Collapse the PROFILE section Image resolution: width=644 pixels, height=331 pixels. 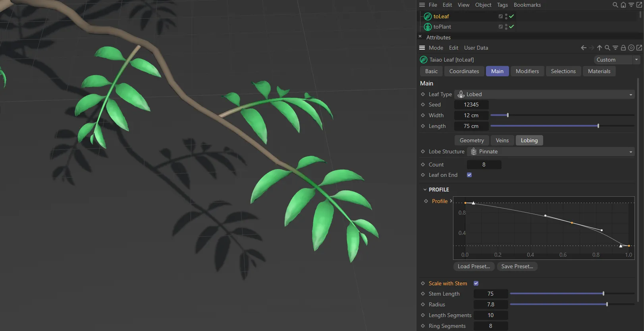tap(425, 190)
